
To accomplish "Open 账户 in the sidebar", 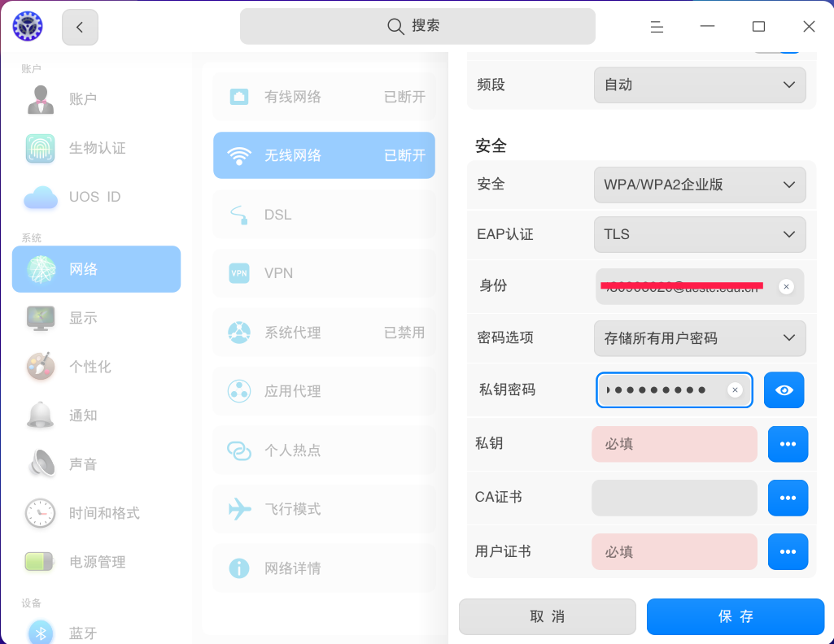I will pyautogui.click(x=96, y=99).
